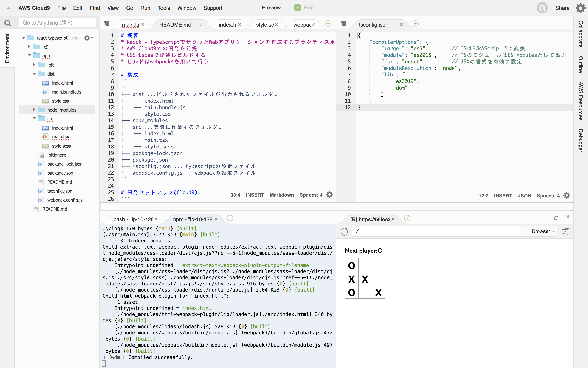The height and width of the screenshot is (368, 588).
Task: Toggle the Environment side panel
Action: click(x=7, y=48)
